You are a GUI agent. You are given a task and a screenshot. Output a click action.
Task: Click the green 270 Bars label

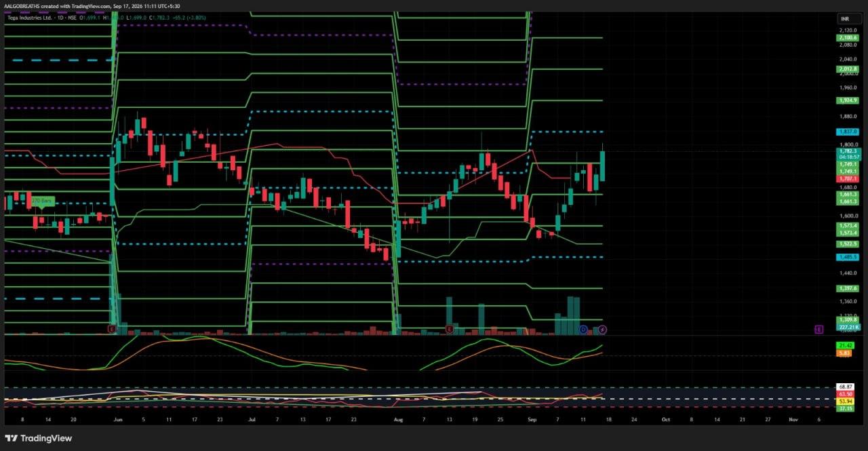pyautogui.click(x=42, y=201)
